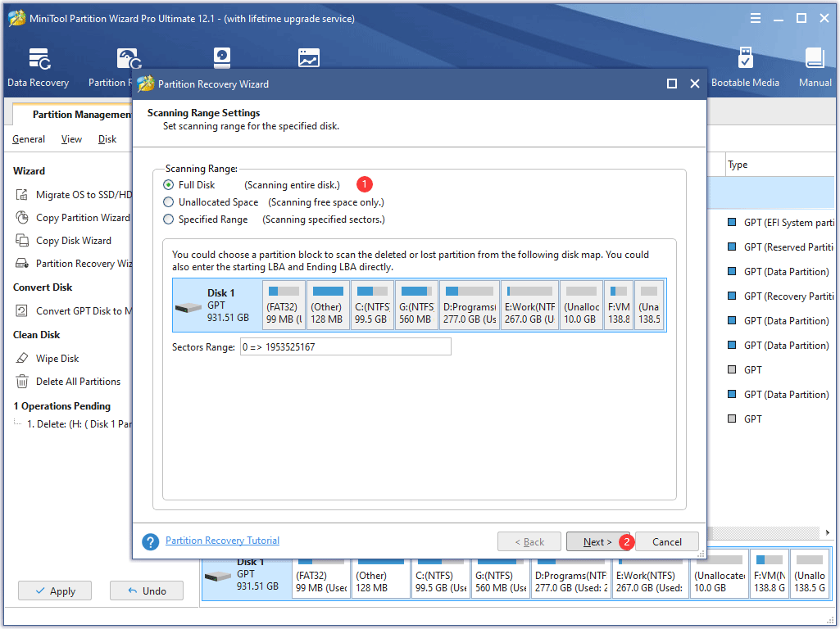The width and height of the screenshot is (840, 629).
Task: Click the Apply button
Action: pyautogui.click(x=55, y=591)
